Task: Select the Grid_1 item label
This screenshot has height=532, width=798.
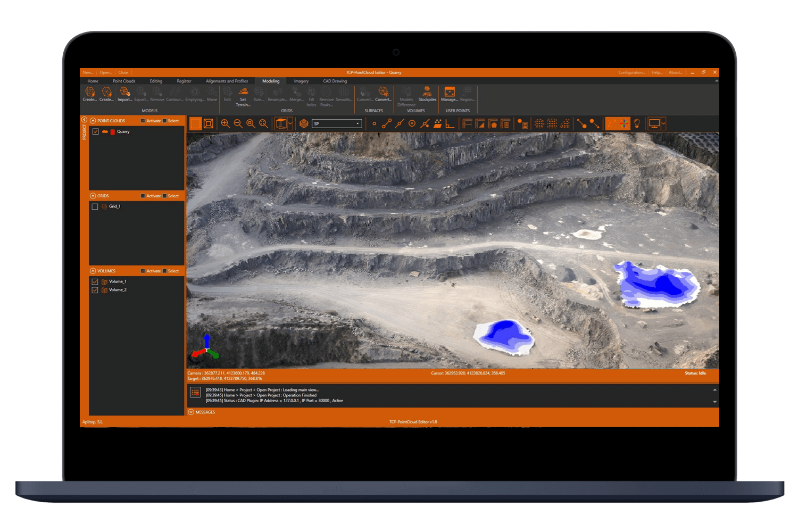Action: [115, 206]
